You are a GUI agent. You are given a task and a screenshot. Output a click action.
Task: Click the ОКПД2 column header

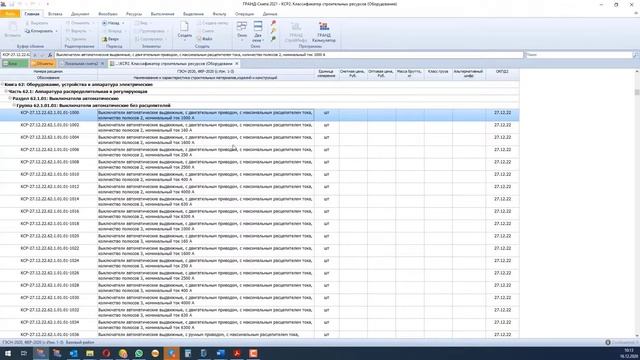(x=502, y=74)
